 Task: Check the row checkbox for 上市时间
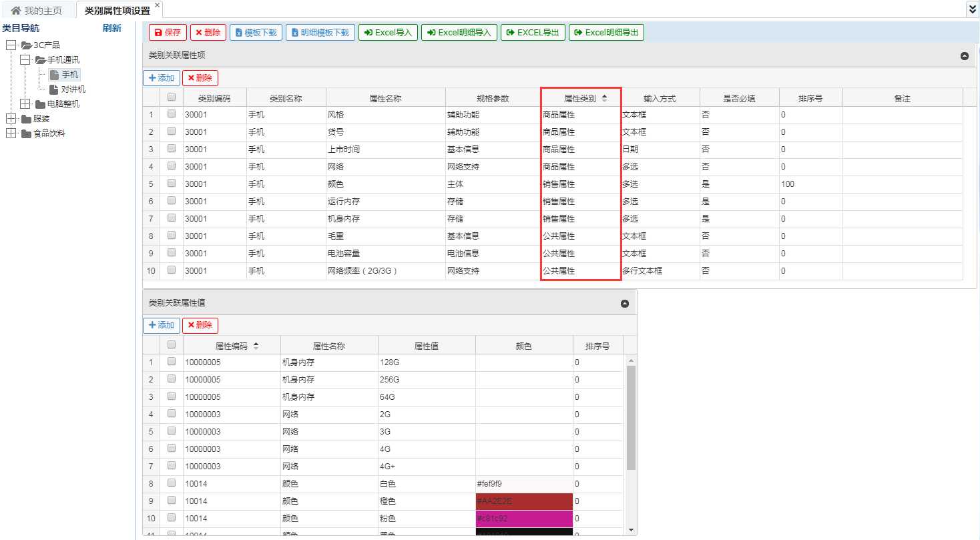pyautogui.click(x=172, y=149)
